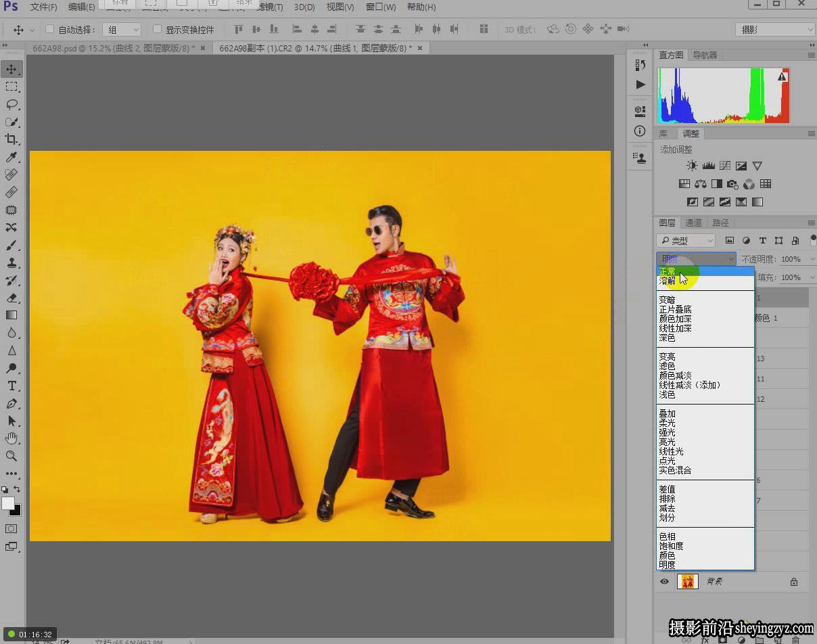Toggle pixel layer filter in Layers panel
Viewport: 817px width, 644px height.
pos(730,240)
